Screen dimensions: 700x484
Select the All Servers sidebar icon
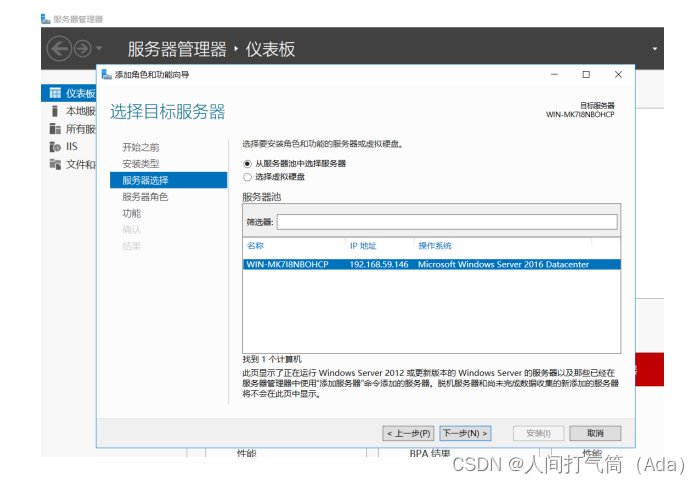click(x=55, y=129)
